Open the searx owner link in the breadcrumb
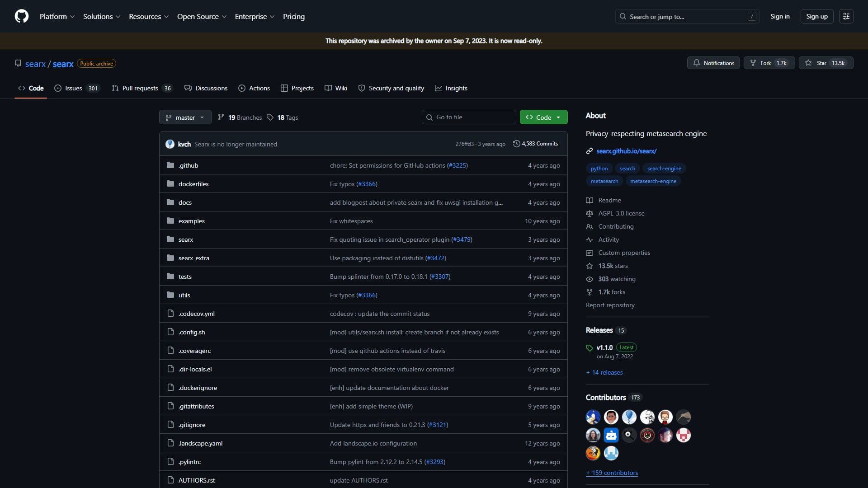The width and height of the screenshot is (868, 488). (x=35, y=64)
